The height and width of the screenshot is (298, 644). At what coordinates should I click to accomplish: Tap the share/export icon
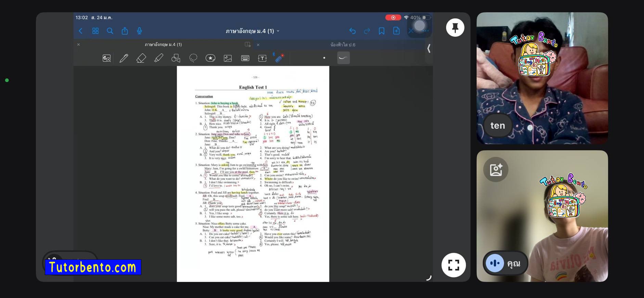[x=125, y=31]
